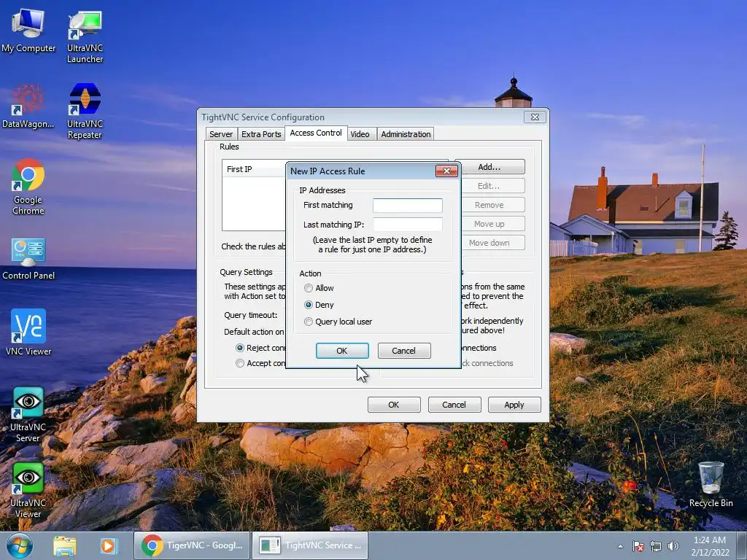747x560 pixels.
Task: Open the taskbar clock and date
Action: tap(710, 546)
